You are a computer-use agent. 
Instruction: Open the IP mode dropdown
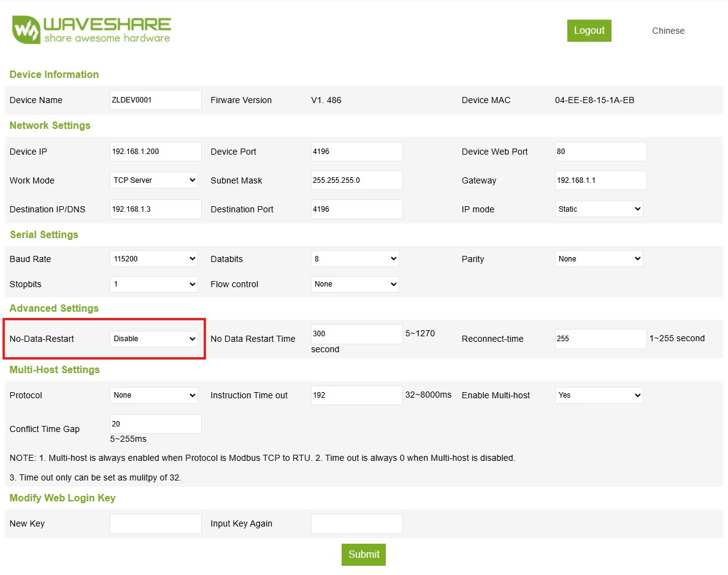pos(599,209)
